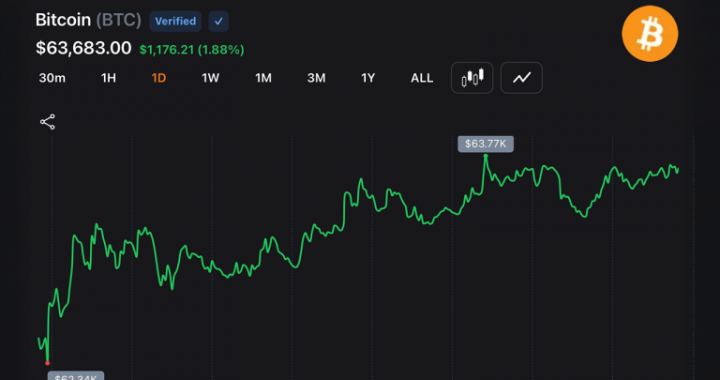This screenshot has height=380, width=720.
Task: Switch to line chart view
Action: tap(522, 78)
